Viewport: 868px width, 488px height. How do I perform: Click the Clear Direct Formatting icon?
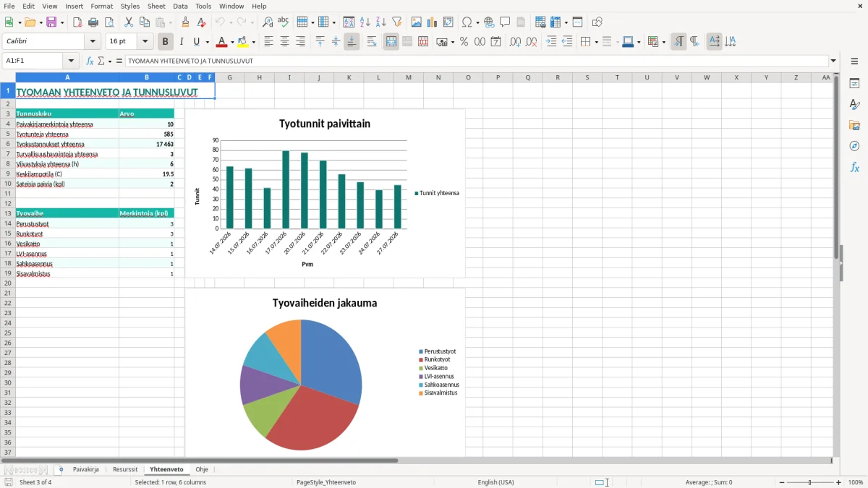[x=202, y=22]
